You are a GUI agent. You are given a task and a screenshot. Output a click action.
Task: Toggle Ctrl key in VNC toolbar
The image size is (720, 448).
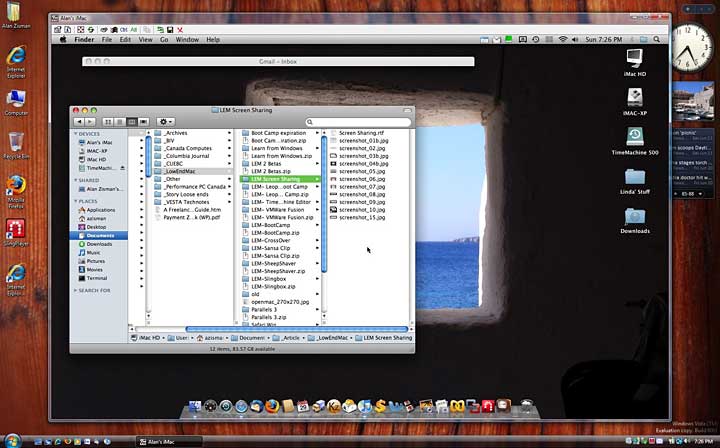pos(124,30)
